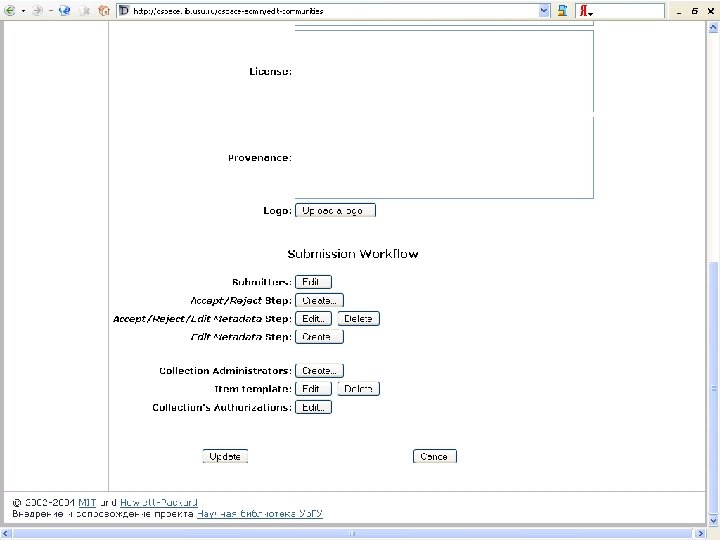Restore the browser window size
Viewport: 720px width, 540px height.
point(695,11)
